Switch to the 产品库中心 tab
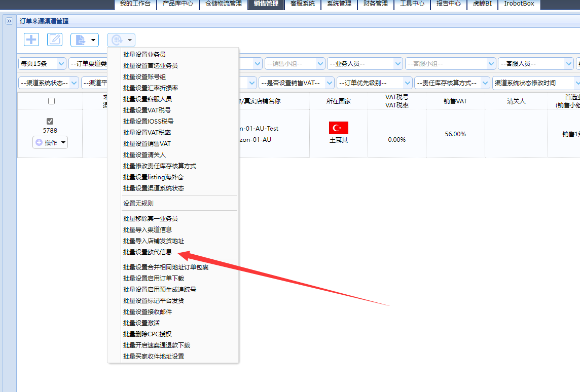 pyautogui.click(x=177, y=4)
